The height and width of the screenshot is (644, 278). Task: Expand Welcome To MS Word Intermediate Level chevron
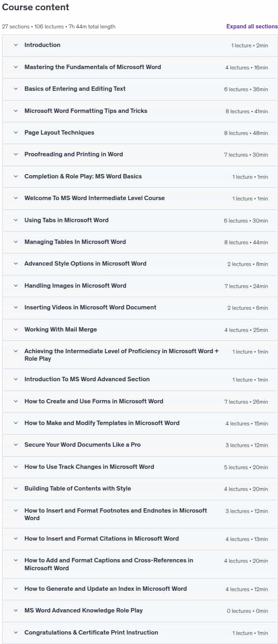pyautogui.click(x=16, y=198)
